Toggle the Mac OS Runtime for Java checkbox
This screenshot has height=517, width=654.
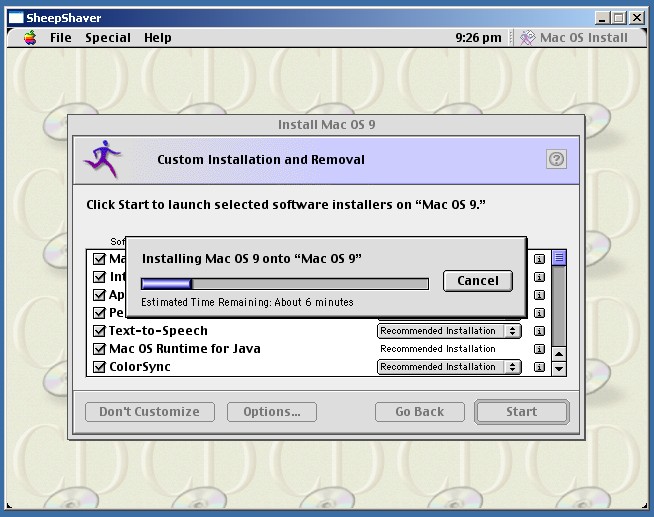(x=99, y=349)
